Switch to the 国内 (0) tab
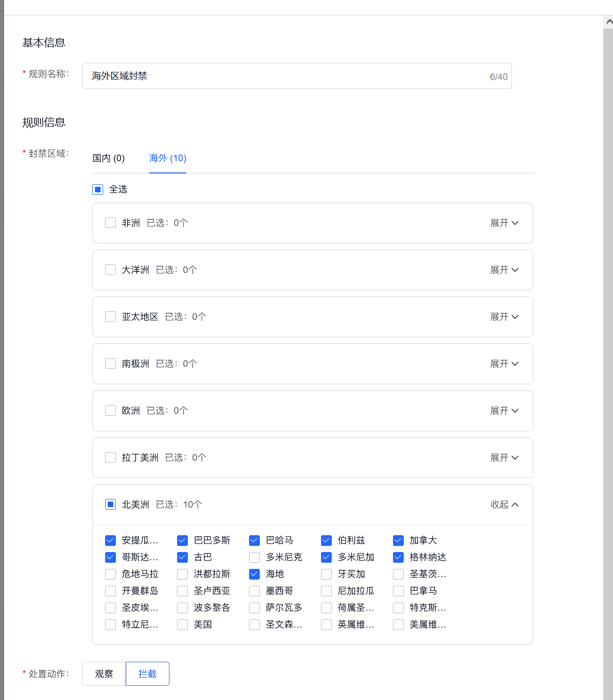This screenshot has height=700, width=613. click(108, 159)
